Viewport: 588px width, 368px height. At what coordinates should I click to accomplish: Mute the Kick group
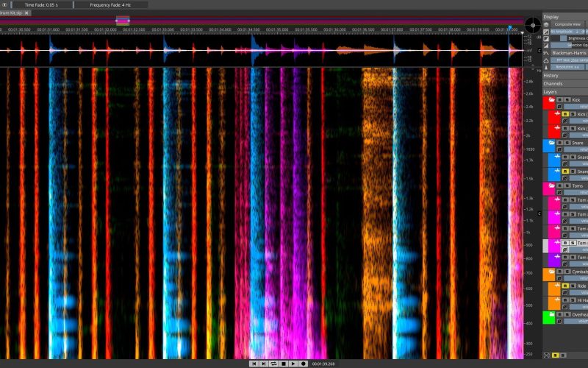coord(560,100)
